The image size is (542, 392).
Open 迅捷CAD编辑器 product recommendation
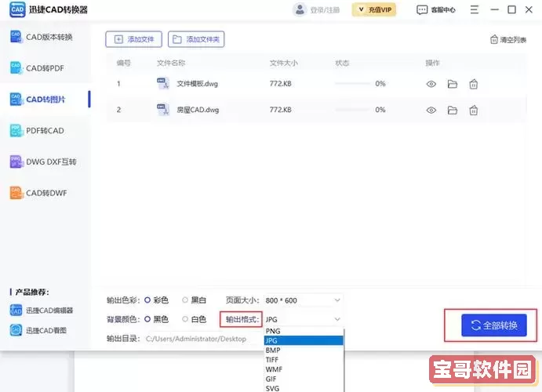tap(42, 310)
